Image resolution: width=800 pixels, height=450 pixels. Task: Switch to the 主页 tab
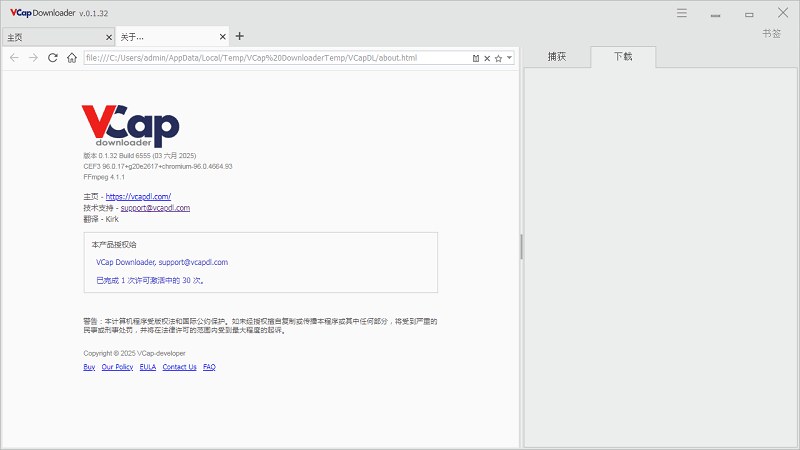click(x=15, y=37)
